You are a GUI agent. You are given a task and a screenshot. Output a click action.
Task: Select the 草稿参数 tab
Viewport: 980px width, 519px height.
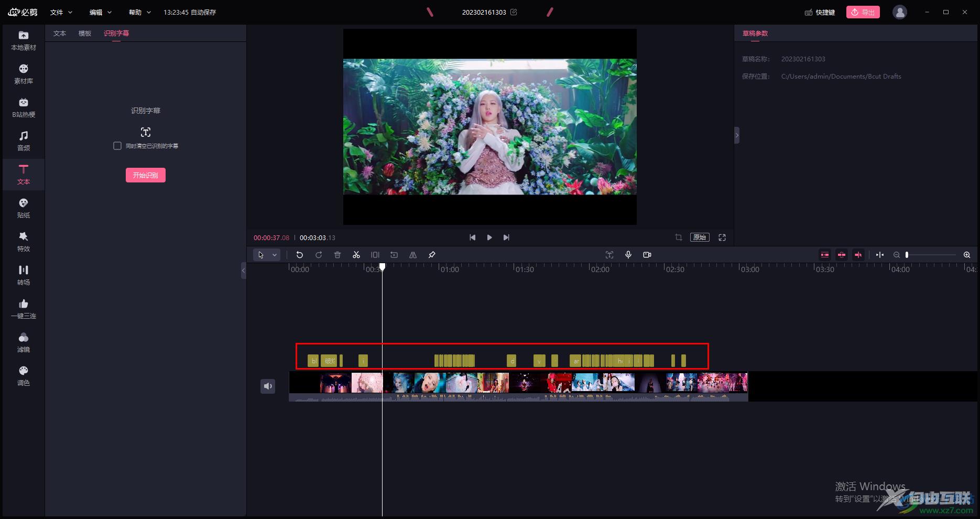[755, 33]
